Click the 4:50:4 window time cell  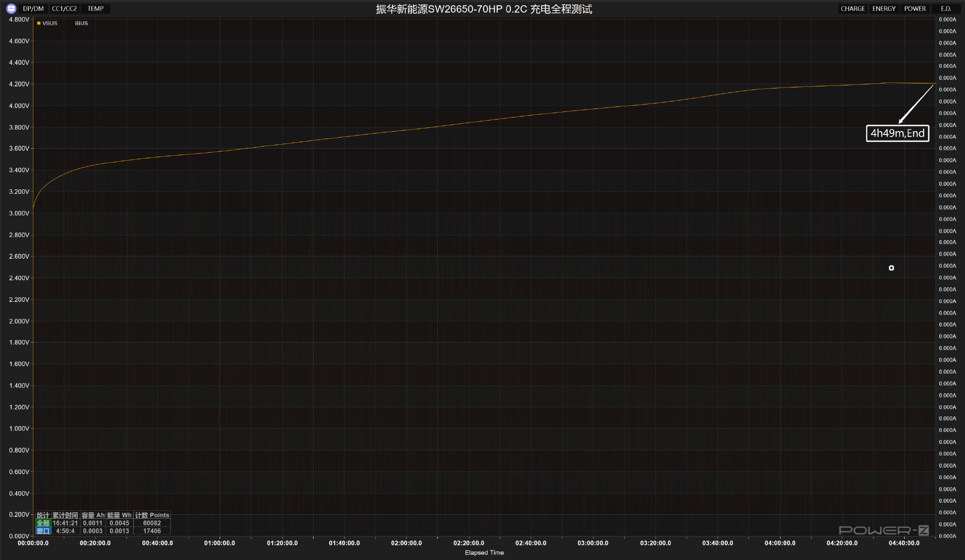[x=65, y=531]
